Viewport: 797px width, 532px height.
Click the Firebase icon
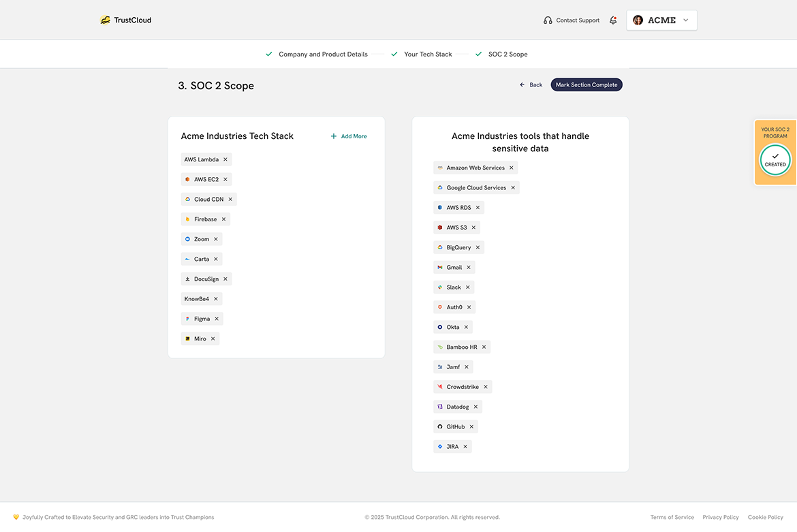tap(187, 219)
